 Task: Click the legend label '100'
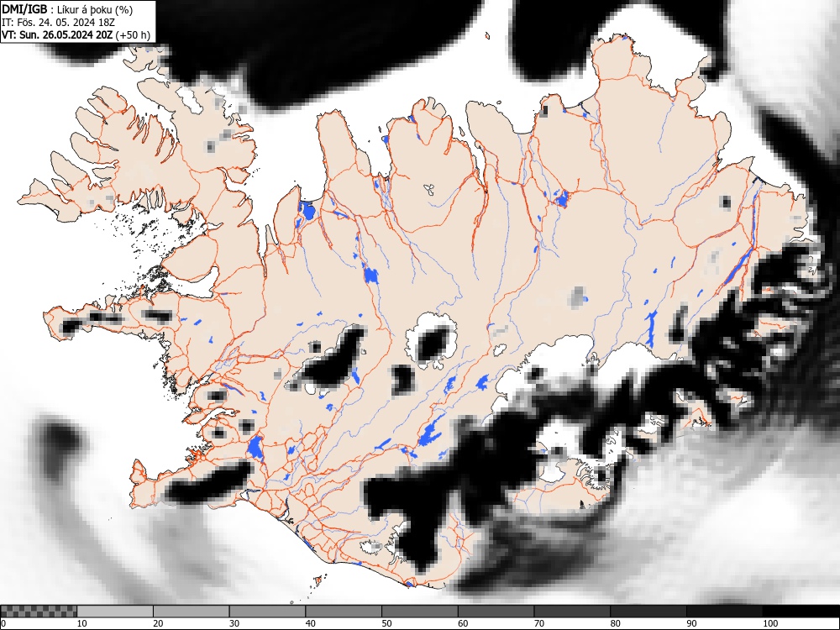(x=769, y=623)
